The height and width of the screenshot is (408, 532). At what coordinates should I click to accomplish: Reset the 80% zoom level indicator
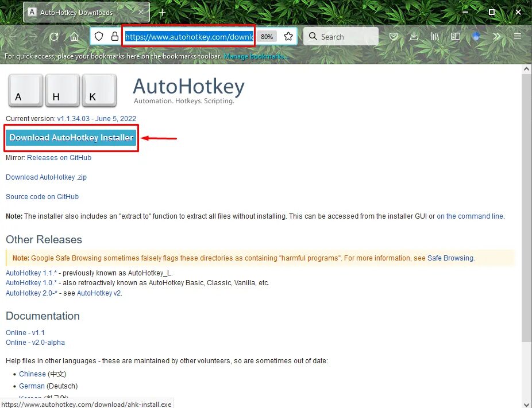click(267, 37)
